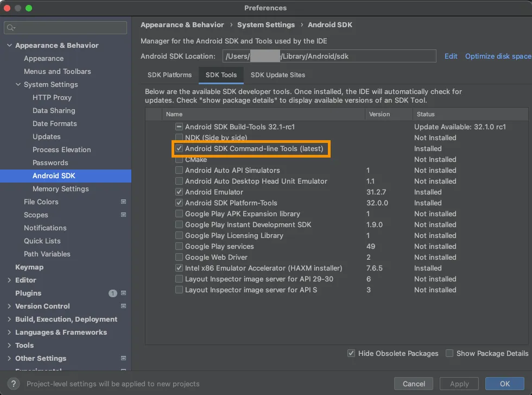Click the Status column header
The width and height of the screenshot is (532, 395).
coord(470,114)
